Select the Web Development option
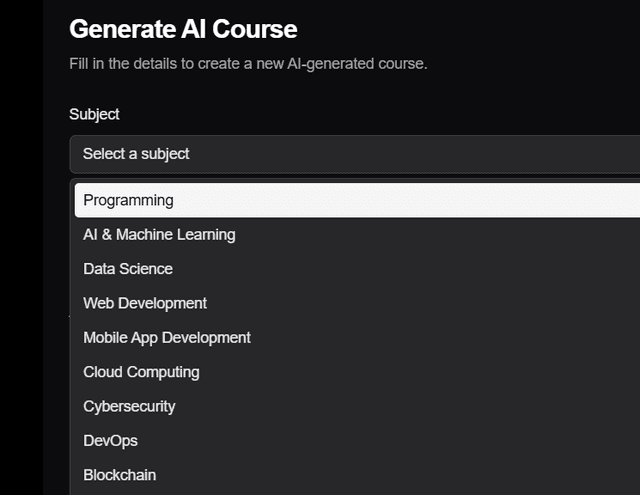The width and height of the screenshot is (640, 495). [357, 303]
